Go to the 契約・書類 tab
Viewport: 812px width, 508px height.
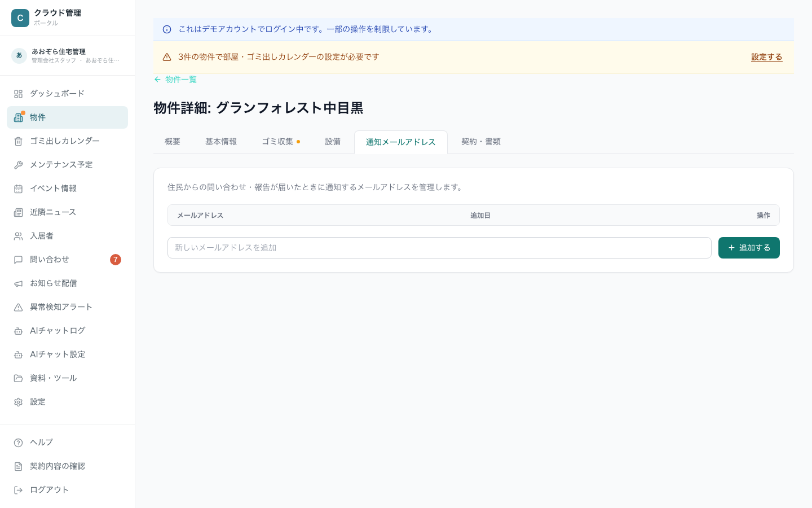click(481, 142)
